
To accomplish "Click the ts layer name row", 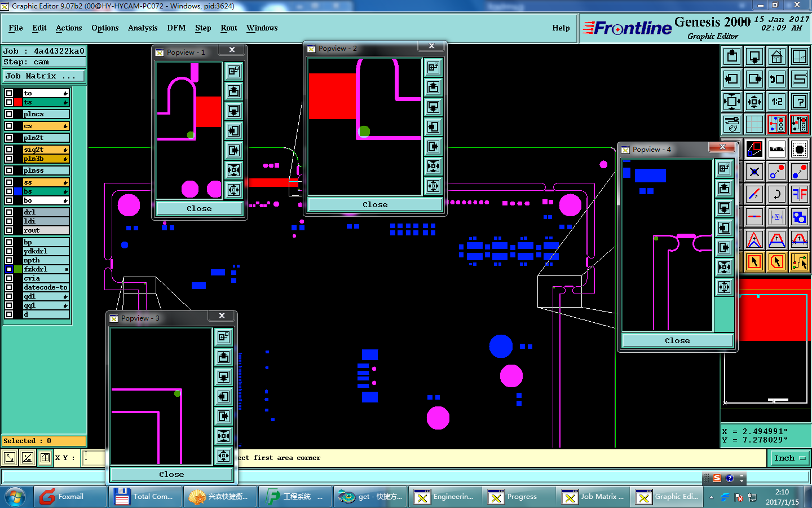I will [46, 102].
